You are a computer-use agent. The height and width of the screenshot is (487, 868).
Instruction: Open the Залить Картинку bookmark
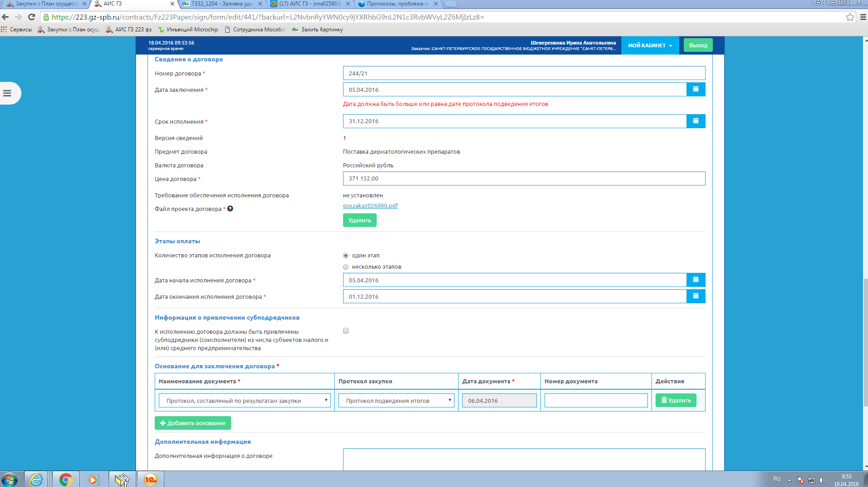[318, 30]
